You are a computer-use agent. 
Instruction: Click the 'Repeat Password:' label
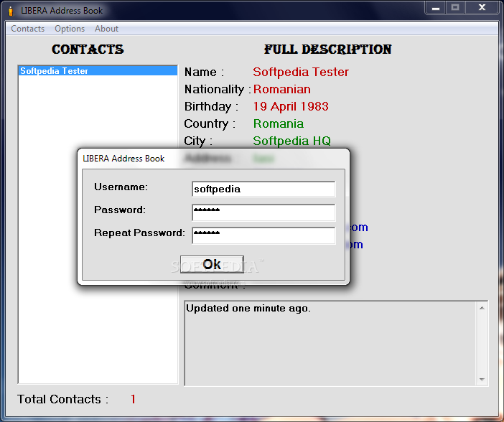[139, 233]
